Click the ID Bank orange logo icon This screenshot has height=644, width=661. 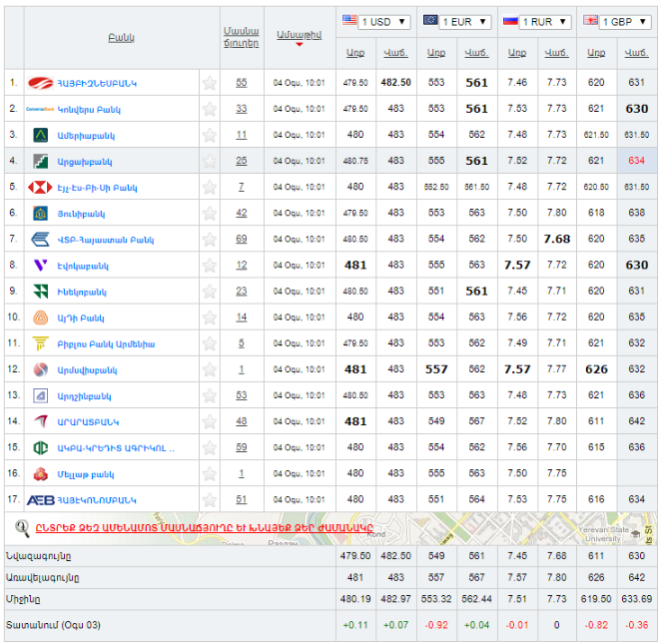41,318
